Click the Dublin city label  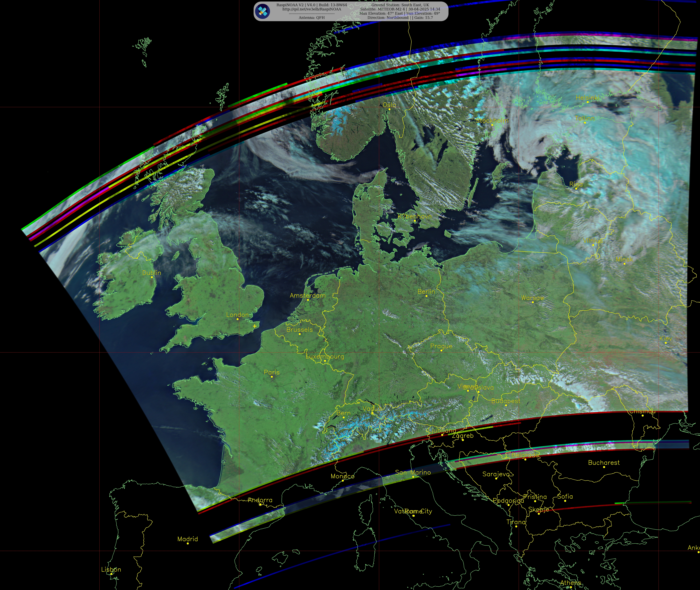coord(151,273)
